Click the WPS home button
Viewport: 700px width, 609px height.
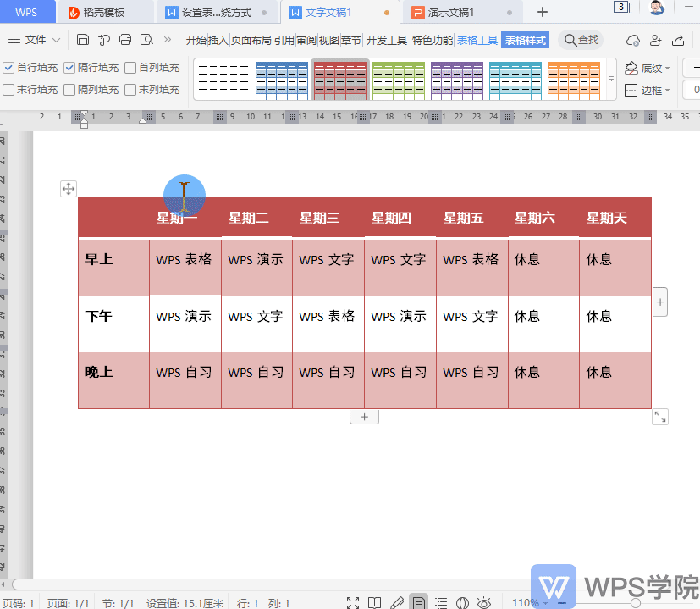(x=26, y=12)
